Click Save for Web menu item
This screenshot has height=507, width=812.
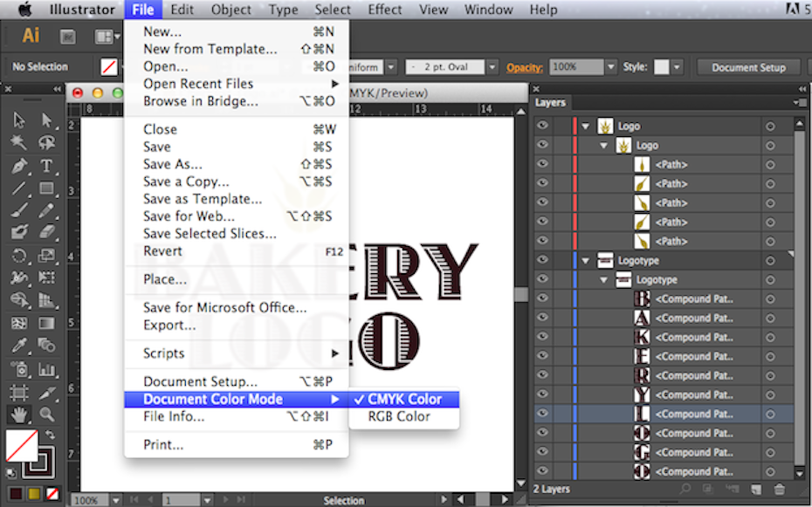point(189,216)
